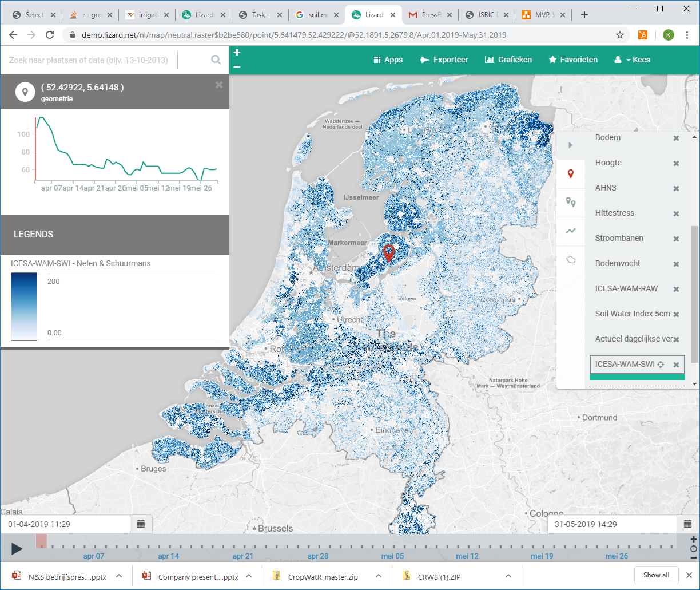Select the polygon selection tool
Viewport: 700px width, 590px height.
[570, 259]
